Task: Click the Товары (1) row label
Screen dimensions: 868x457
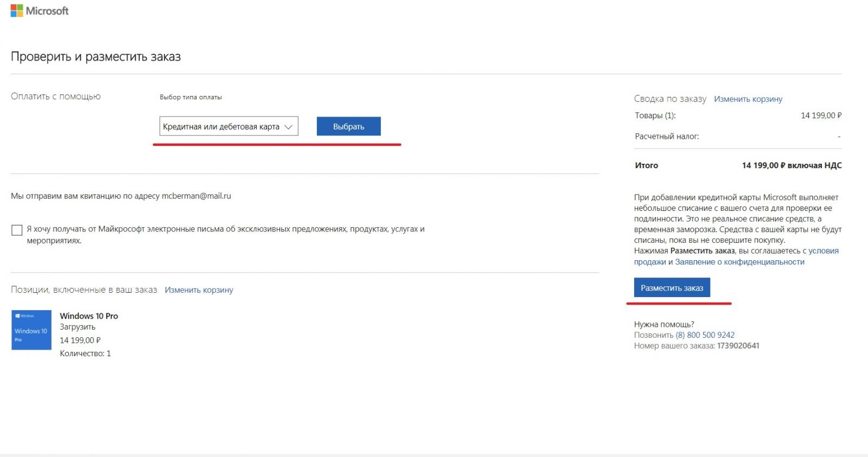Action: tap(655, 115)
